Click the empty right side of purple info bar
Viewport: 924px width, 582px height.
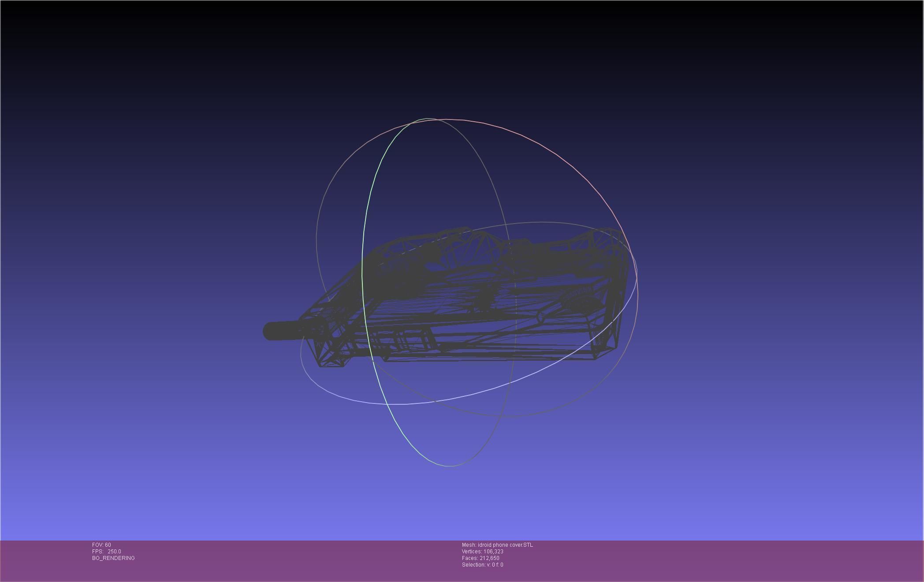point(749,560)
